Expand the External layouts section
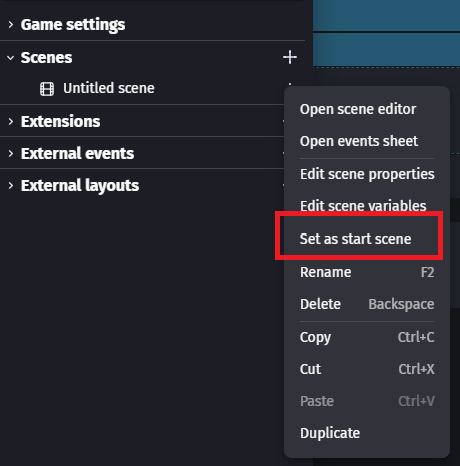 11,185
